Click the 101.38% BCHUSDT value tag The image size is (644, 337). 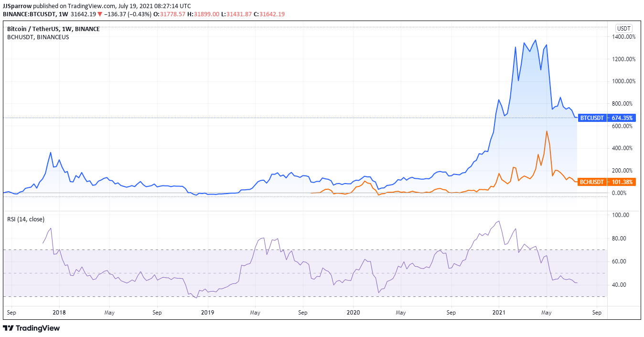tap(622, 182)
